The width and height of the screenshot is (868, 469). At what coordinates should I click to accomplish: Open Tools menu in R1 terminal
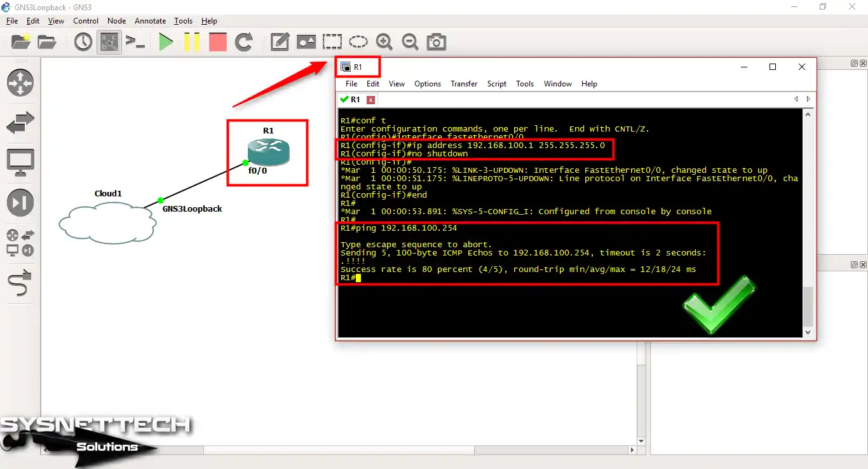(x=525, y=84)
